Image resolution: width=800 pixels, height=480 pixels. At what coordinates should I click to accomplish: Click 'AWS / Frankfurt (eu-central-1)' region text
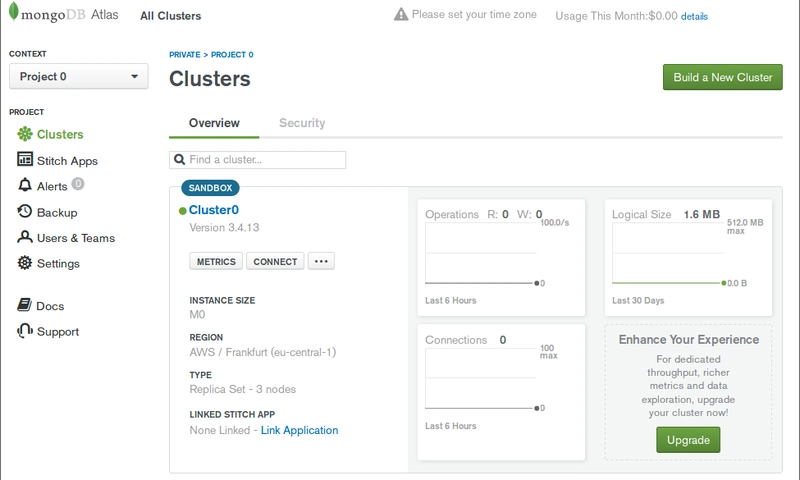tap(263, 352)
